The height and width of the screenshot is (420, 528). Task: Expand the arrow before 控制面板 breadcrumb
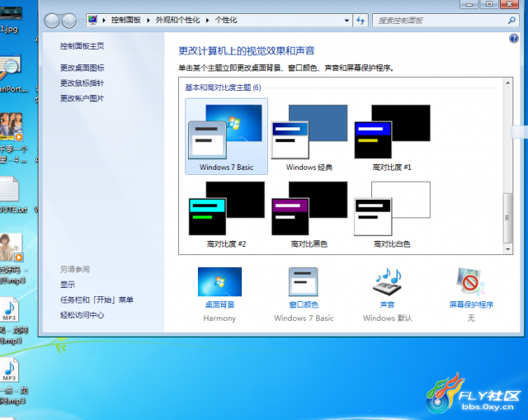click(104, 21)
